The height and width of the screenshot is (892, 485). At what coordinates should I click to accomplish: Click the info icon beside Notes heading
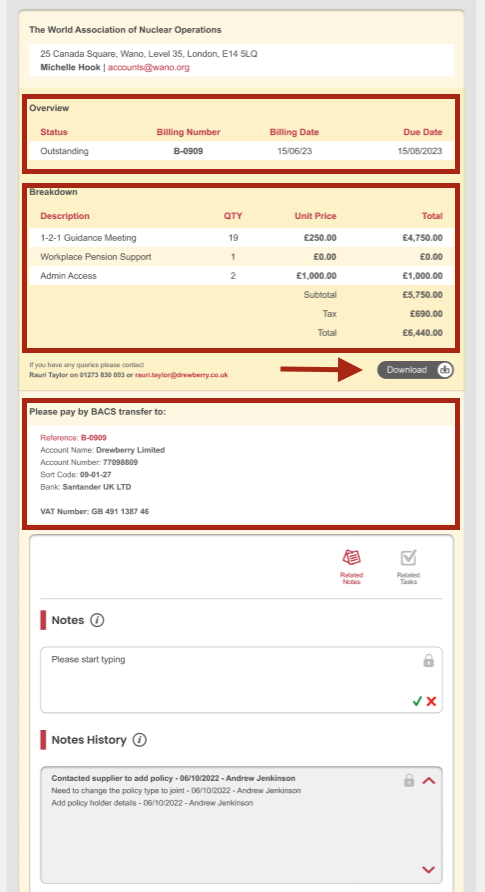tap(97, 620)
